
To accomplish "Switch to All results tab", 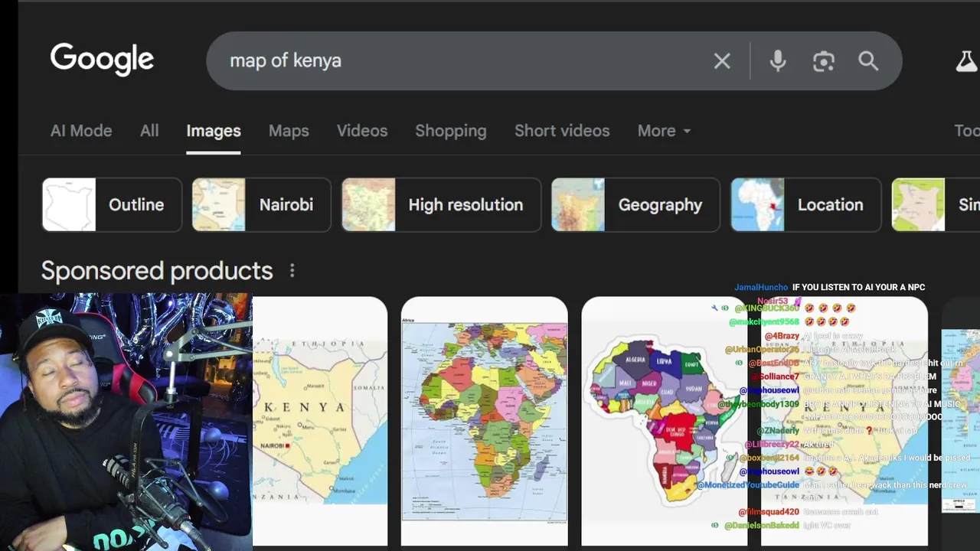I will tap(149, 131).
